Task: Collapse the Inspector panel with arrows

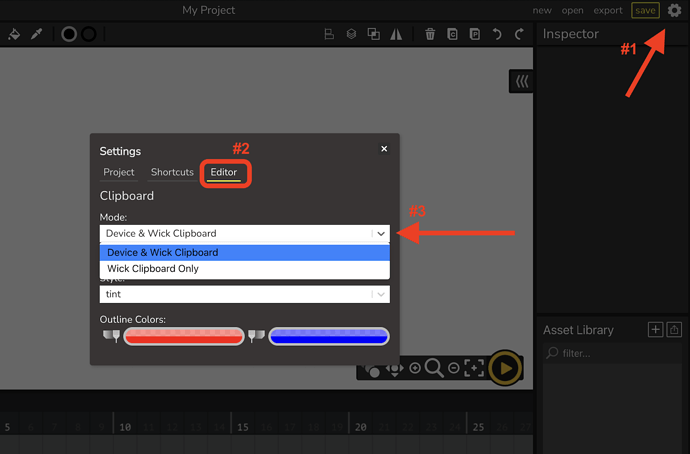Action: (x=521, y=81)
